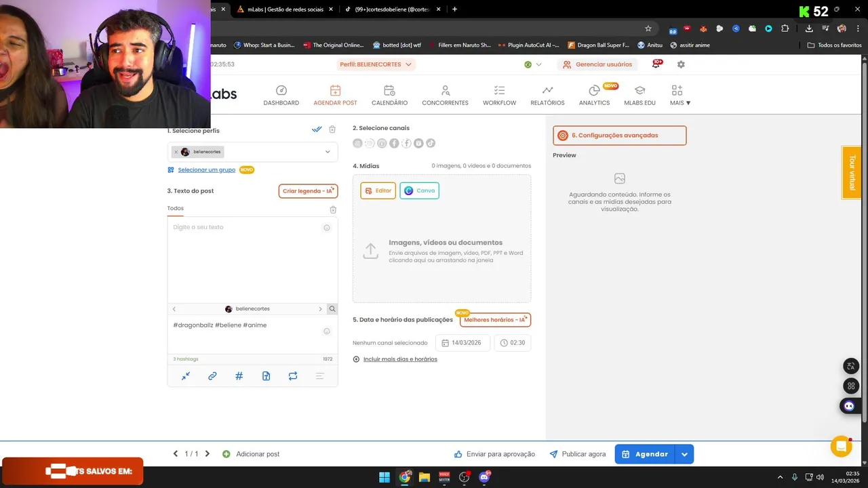Open emoji picker in main text box
This screenshot has height=488, width=868.
pos(326,228)
